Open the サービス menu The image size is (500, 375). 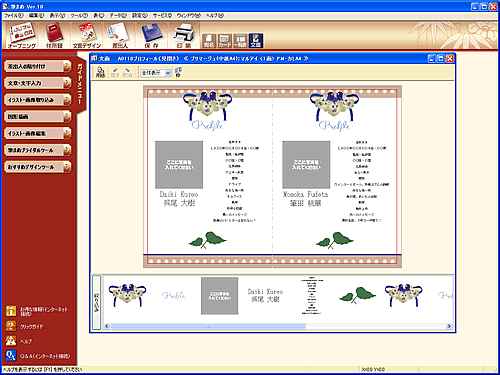click(162, 15)
